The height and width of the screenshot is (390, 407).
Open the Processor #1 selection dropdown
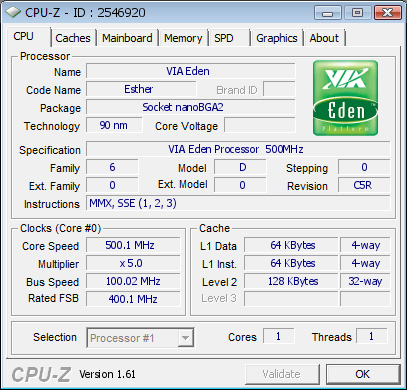click(x=140, y=338)
